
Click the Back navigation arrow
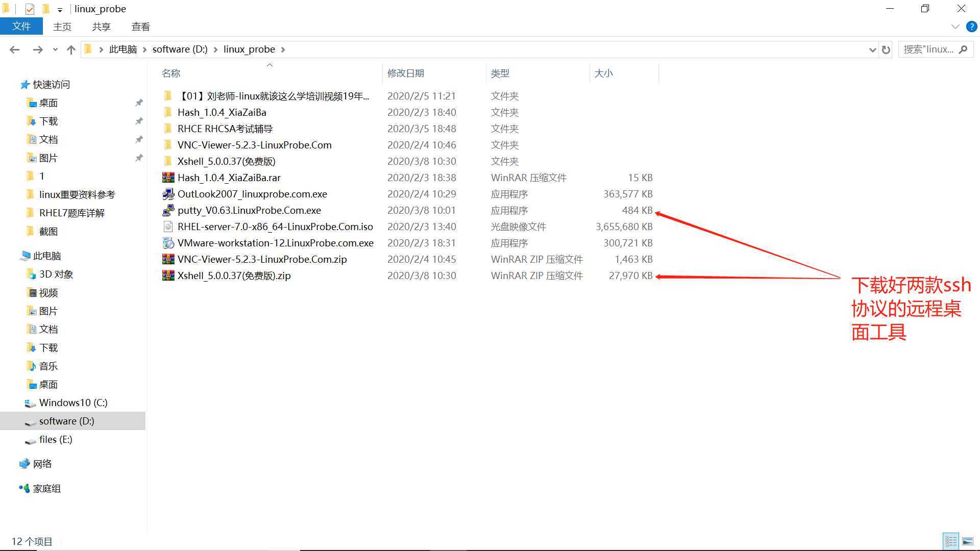point(15,49)
